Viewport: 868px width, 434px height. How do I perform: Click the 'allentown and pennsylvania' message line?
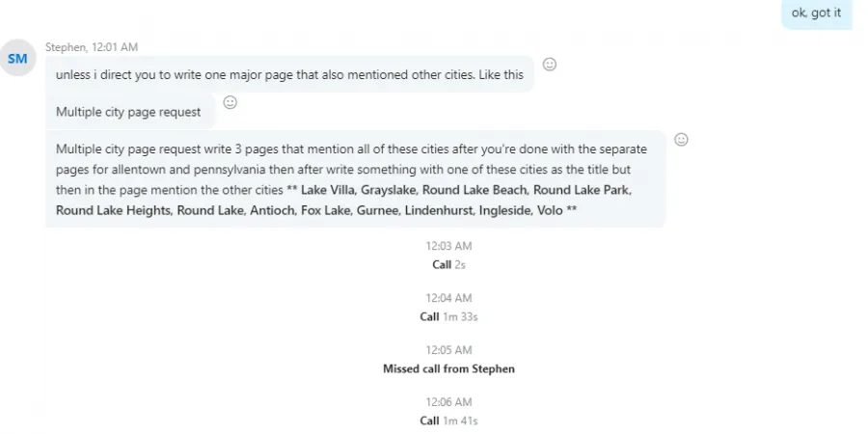pos(343,170)
